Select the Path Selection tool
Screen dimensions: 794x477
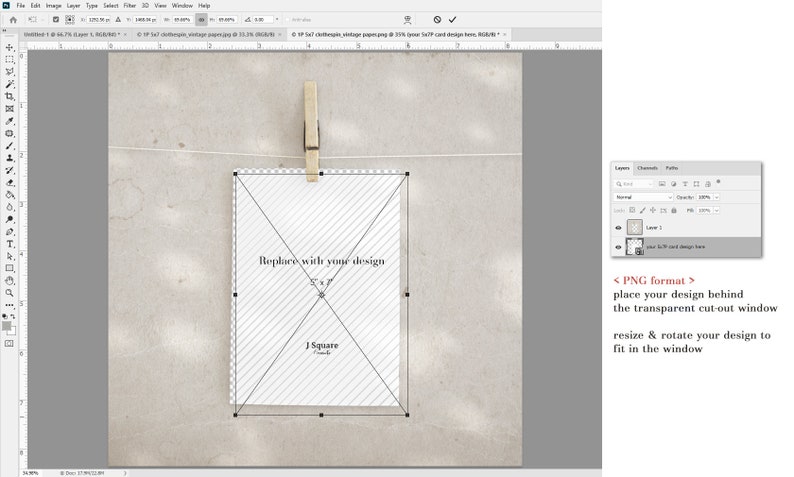pos(10,256)
